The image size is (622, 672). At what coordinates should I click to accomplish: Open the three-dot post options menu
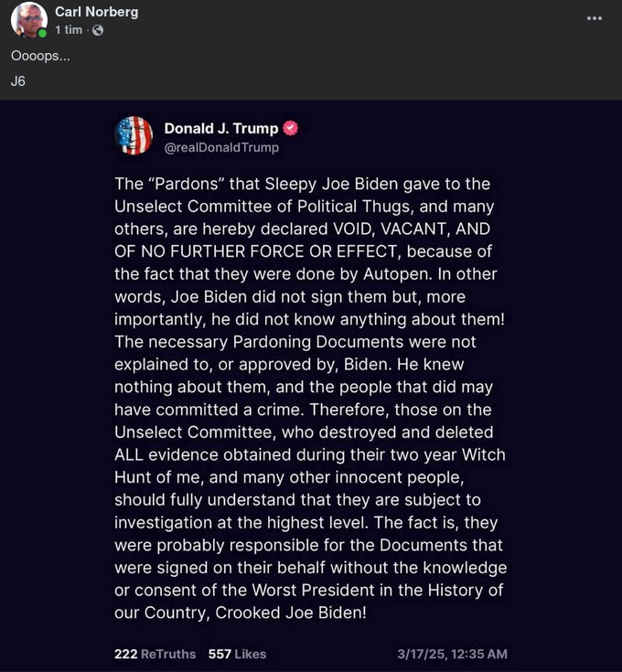point(595,18)
